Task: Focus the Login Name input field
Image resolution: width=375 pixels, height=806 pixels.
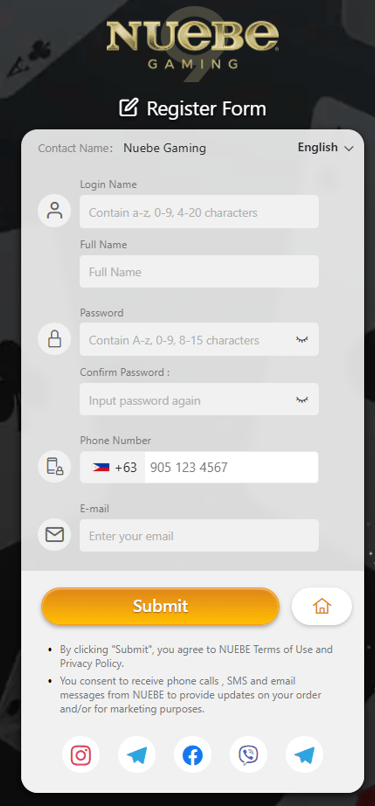Action: [x=199, y=212]
